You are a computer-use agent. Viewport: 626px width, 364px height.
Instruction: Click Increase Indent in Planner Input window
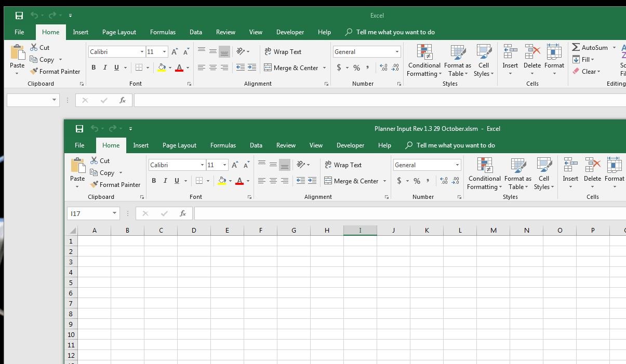pos(312,181)
